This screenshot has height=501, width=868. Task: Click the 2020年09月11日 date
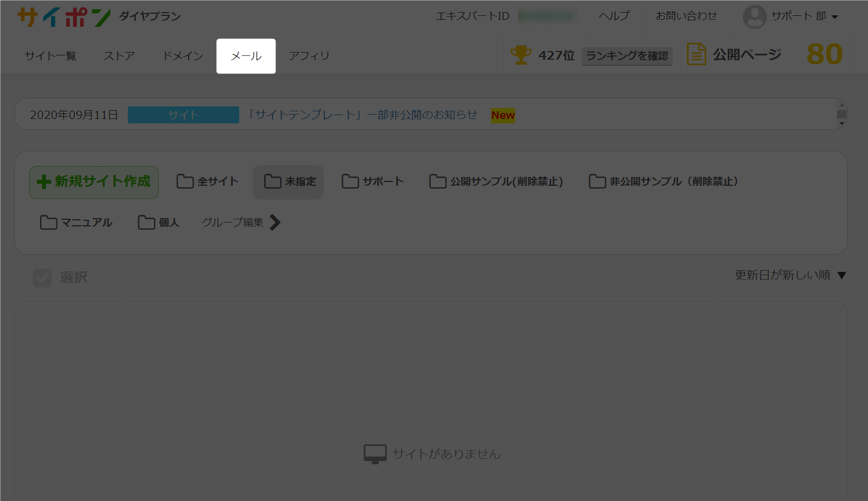coord(74,115)
